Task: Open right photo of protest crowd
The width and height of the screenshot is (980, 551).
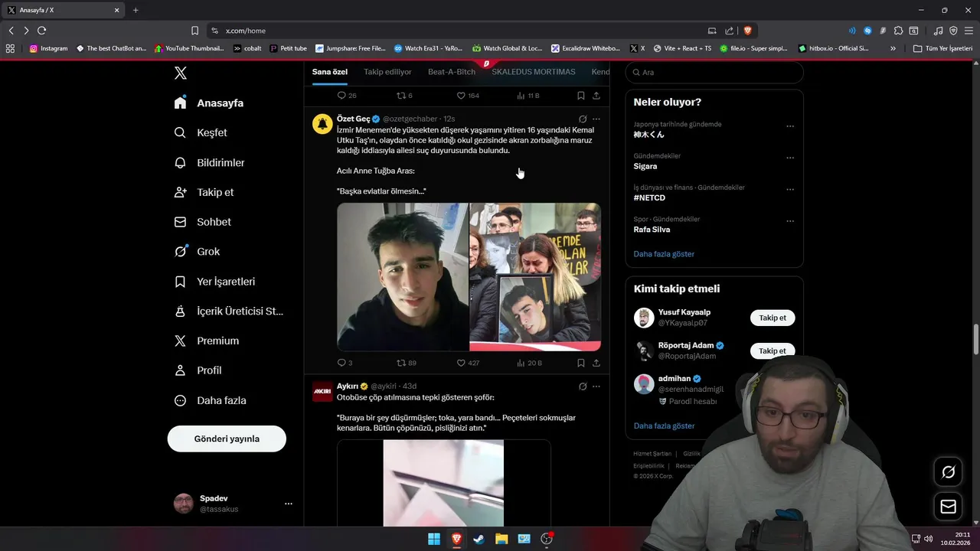Action: pos(535,277)
